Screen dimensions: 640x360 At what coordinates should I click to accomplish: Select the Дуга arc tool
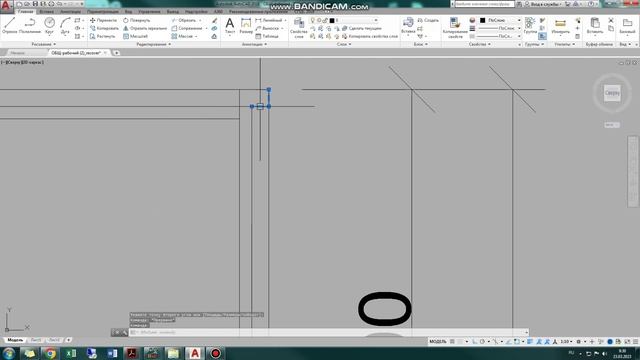(x=65, y=25)
